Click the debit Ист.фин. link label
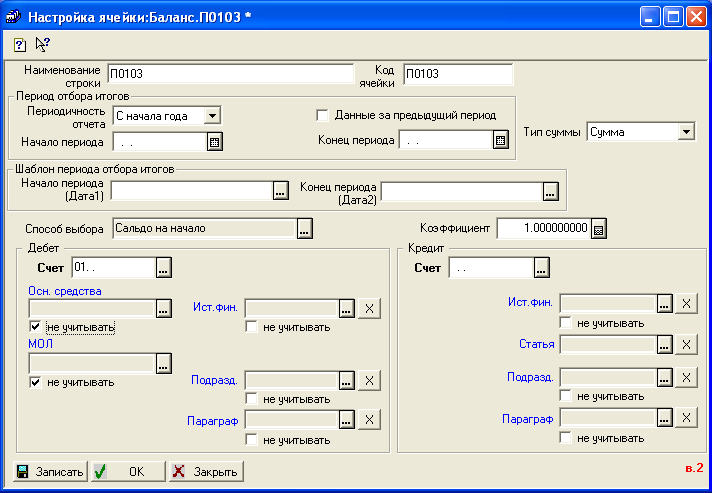This screenshot has width=712, height=493. [x=215, y=307]
